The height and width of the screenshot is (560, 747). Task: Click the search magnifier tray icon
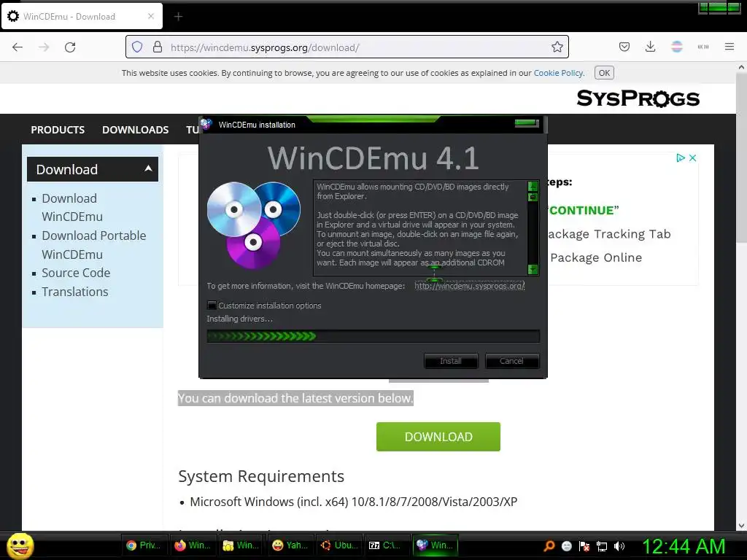coord(549,545)
